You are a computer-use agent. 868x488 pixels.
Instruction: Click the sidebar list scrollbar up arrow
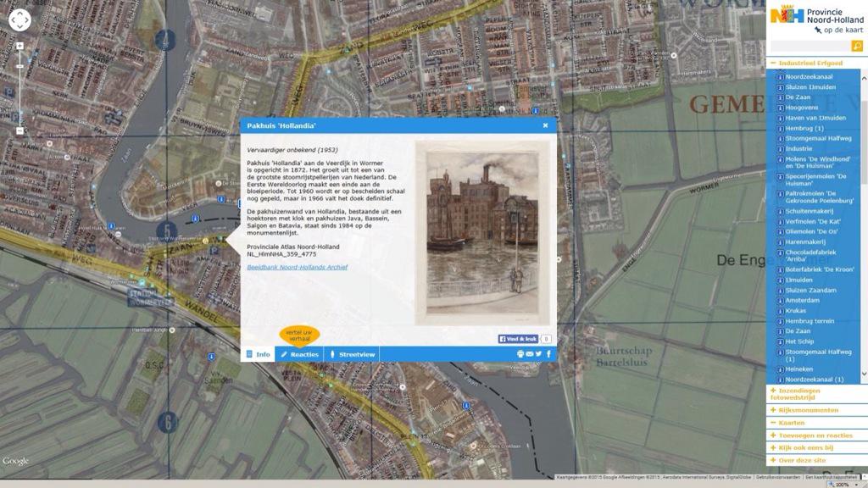point(864,79)
